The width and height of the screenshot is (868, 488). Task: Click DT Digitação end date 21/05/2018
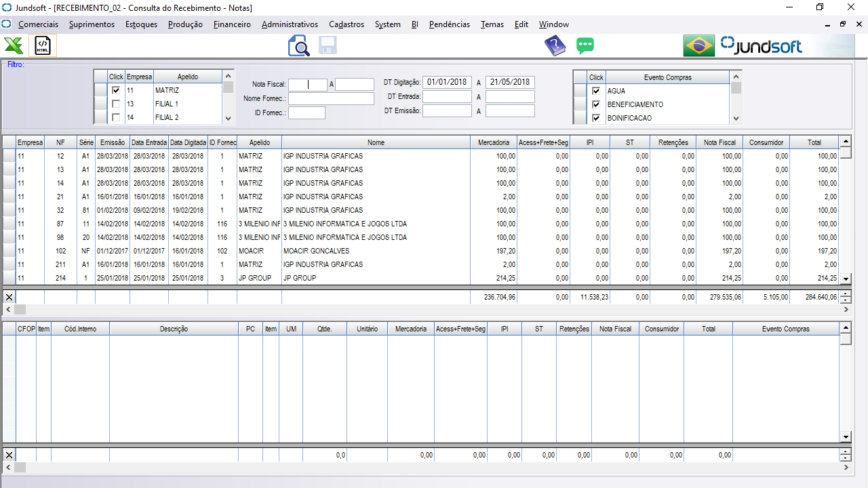pyautogui.click(x=510, y=82)
